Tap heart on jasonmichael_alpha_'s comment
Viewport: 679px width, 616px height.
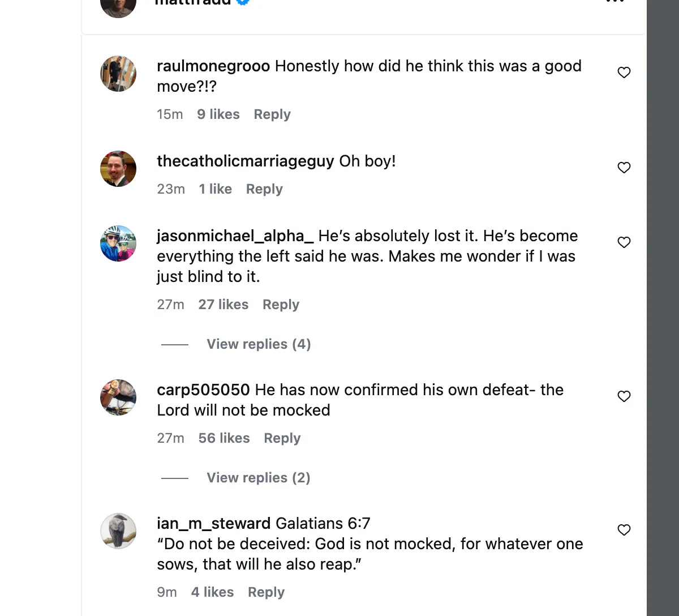point(624,242)
